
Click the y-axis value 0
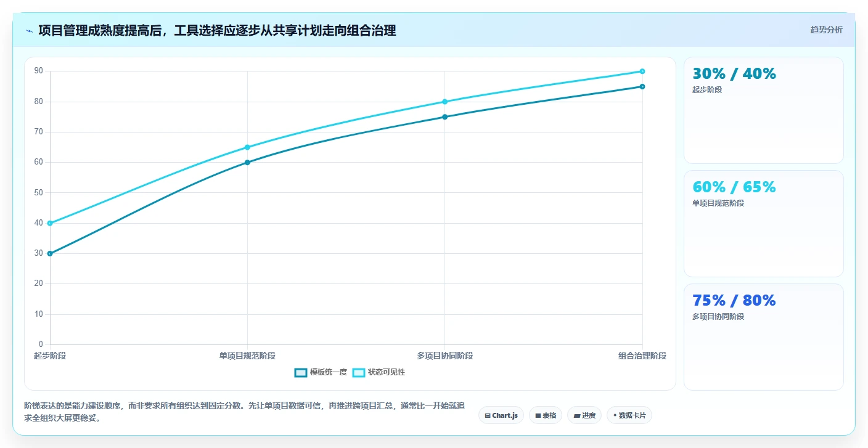pos(41,344)
